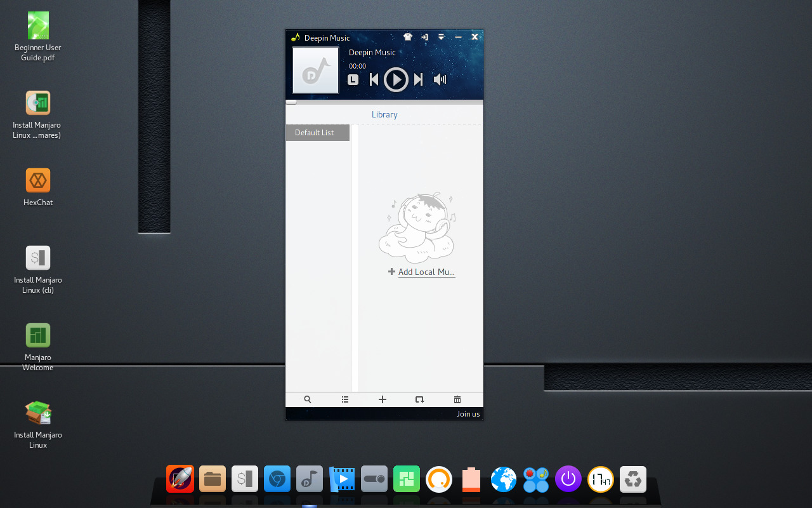Click the album art thumbnail

click(315, 70)
